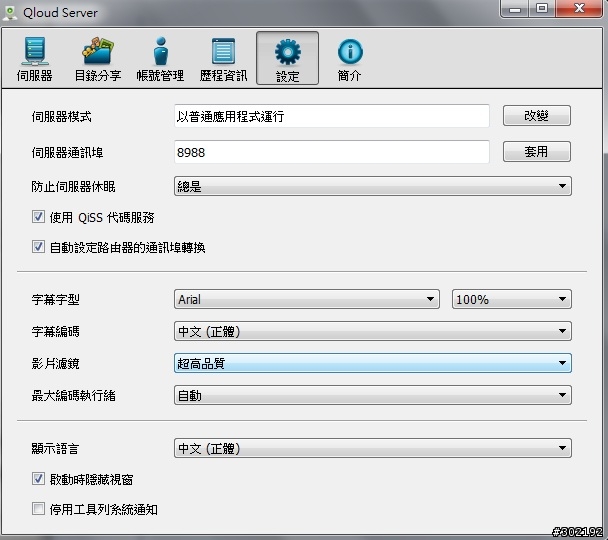Click the 字幕編碼 label text
This screenshot has height=540, width=608.
pyautogui.click(x=55, y=331)
